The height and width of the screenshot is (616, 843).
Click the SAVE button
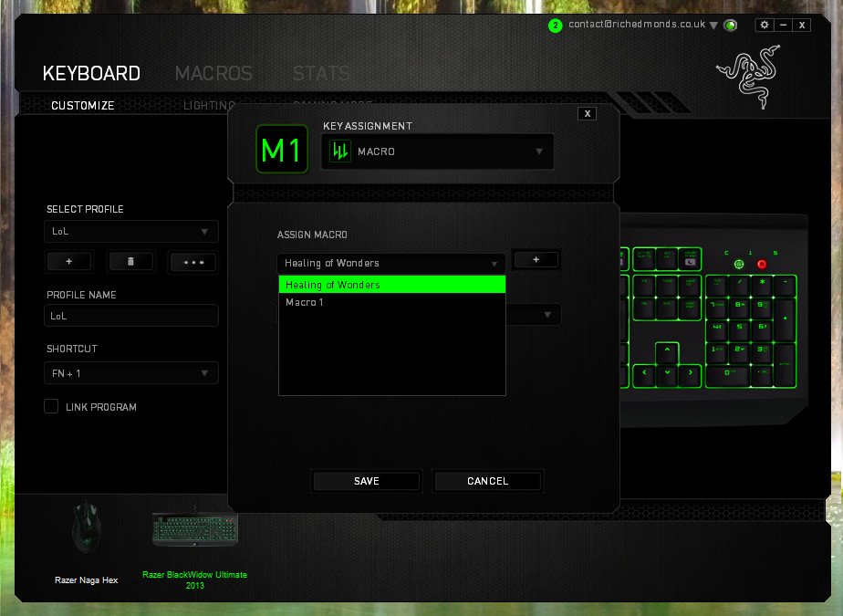(x=366, y=481)
